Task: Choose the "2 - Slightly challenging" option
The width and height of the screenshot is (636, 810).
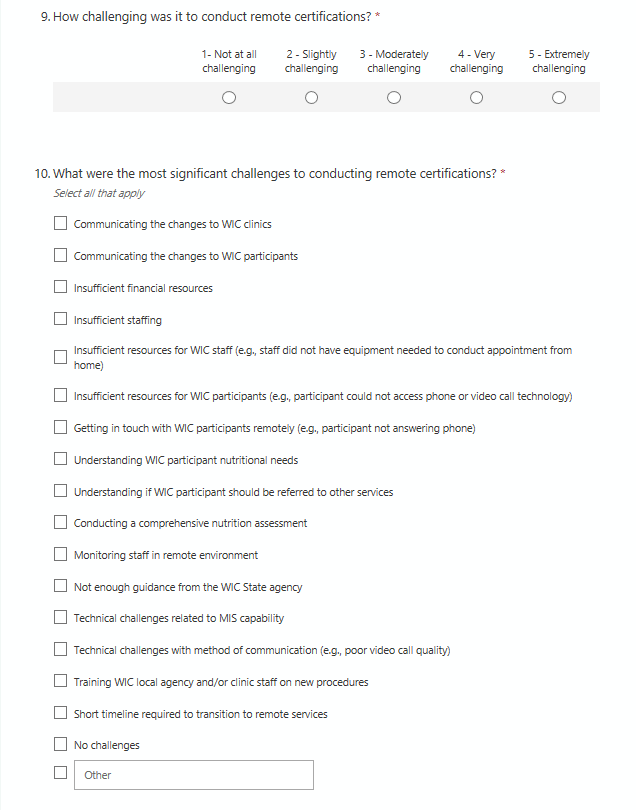Action: tap(311, 98)
